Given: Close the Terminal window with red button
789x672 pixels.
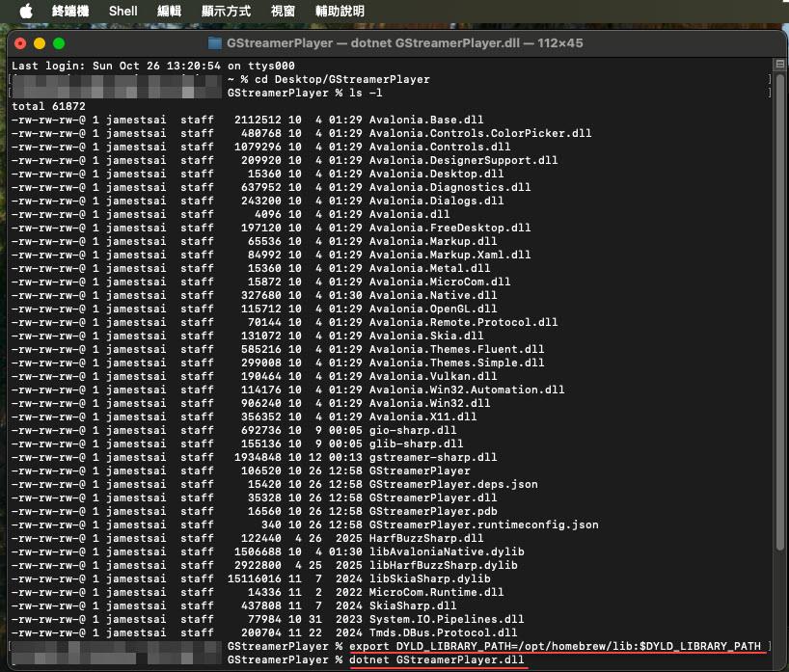Looking at the screenshot, I should click(x=20, y=43).
